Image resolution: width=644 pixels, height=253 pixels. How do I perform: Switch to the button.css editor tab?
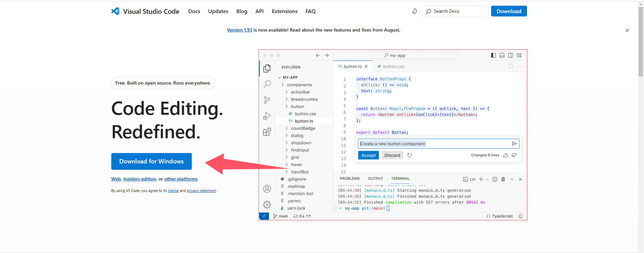391,66
